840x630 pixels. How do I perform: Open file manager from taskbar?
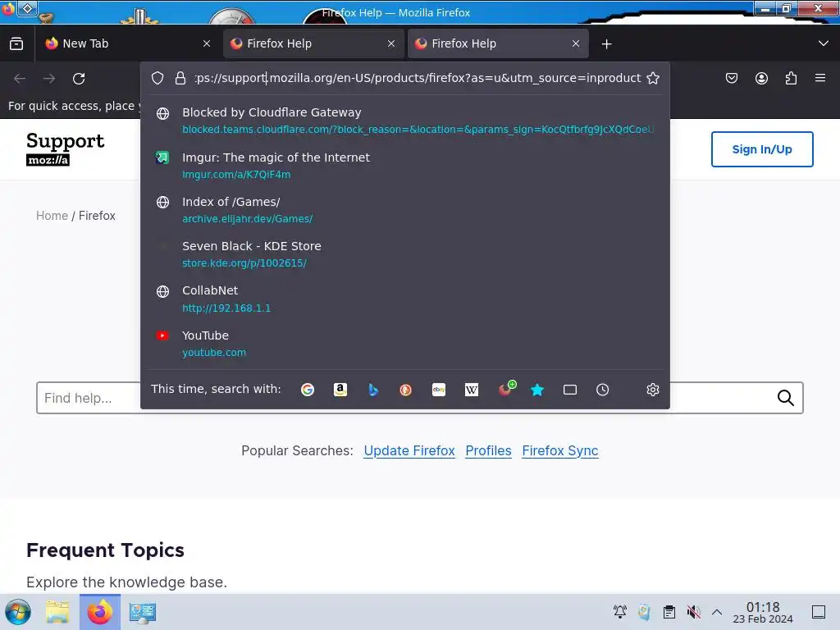[x=57, y=612]
